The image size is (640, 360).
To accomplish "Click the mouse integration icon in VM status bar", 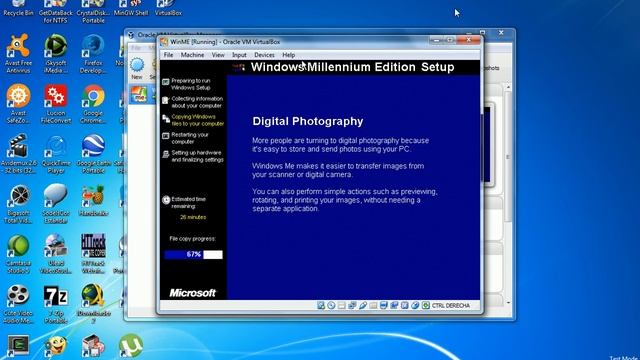I will (415, 305).
